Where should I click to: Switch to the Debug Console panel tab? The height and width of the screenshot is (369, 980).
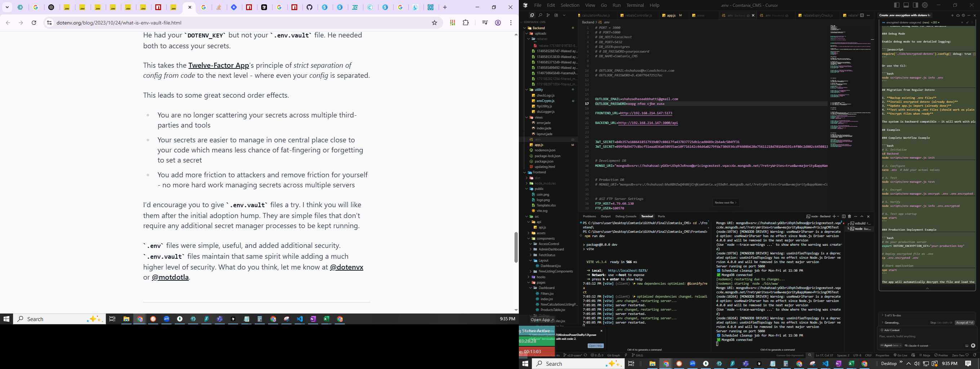pos(626,217)
